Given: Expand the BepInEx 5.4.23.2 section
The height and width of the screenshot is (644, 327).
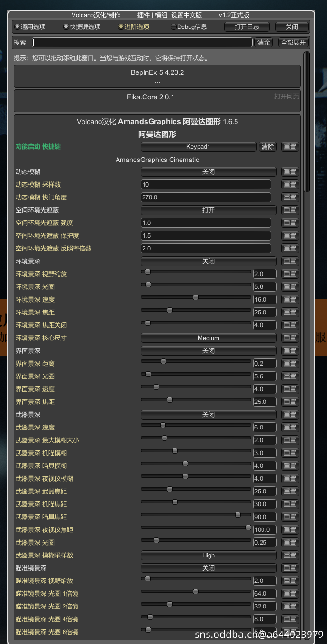Looking at the screenshot, I should tap(157, 76).
